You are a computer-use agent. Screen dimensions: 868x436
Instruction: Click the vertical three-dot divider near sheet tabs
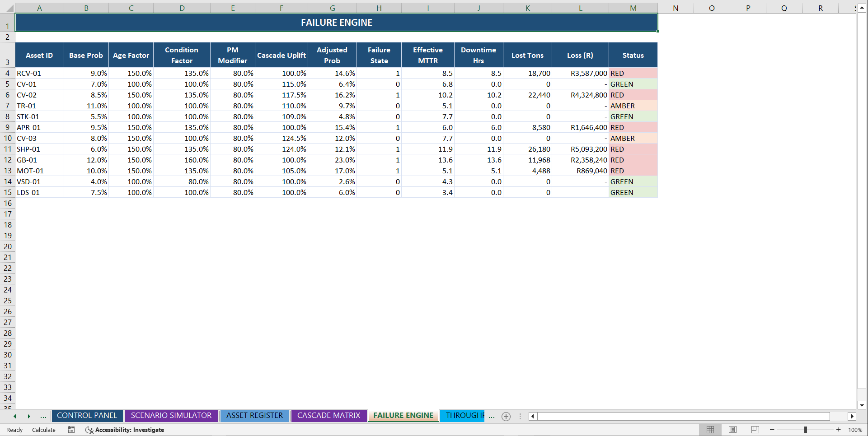point(520,416)
